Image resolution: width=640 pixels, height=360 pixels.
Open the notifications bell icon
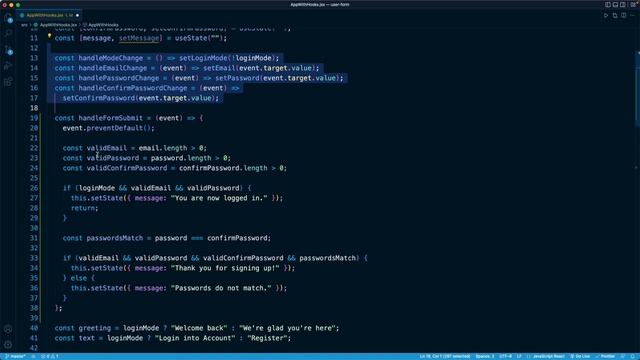(633, 356)
